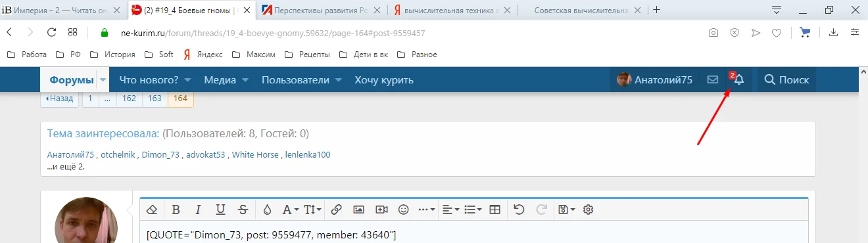
Task: Reload the page with refresh icon
Action: pyautogui.click(x=51, y=32)
